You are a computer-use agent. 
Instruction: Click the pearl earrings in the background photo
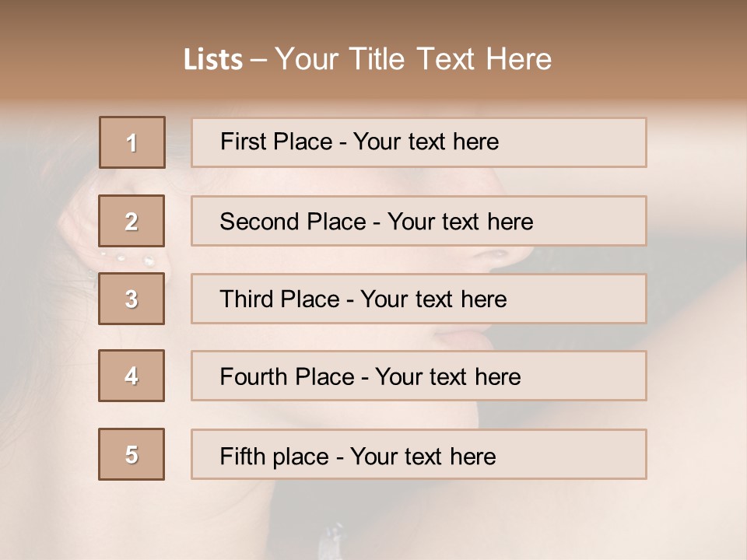coord(124,258)
